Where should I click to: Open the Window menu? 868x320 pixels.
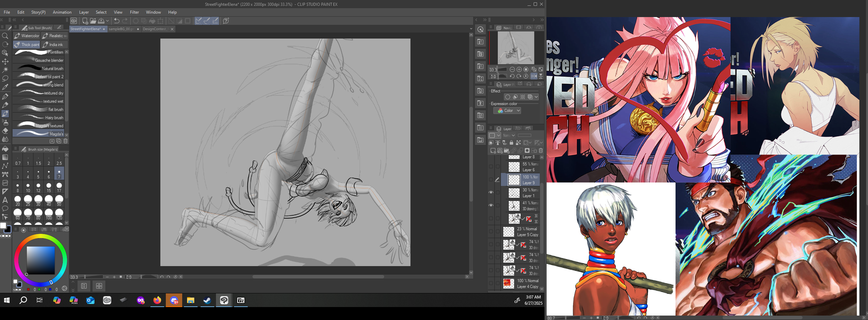click(x=154, y=12)
